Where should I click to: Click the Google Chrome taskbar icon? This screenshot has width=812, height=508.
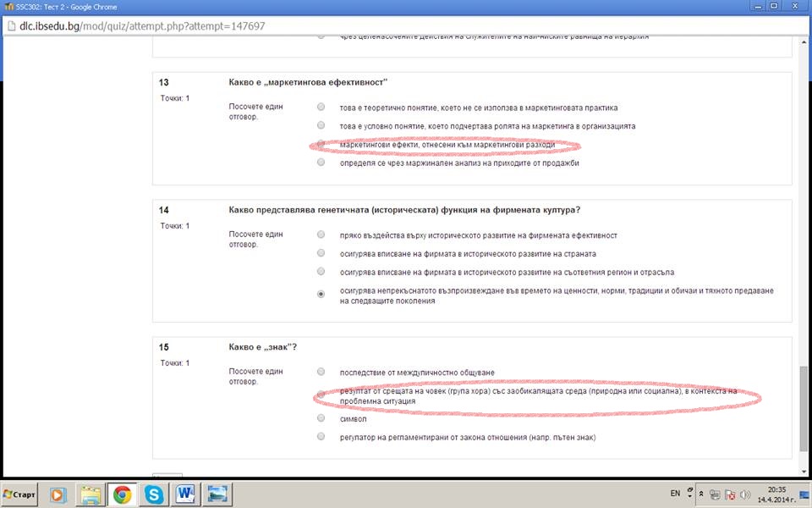(x=123, y=494)
